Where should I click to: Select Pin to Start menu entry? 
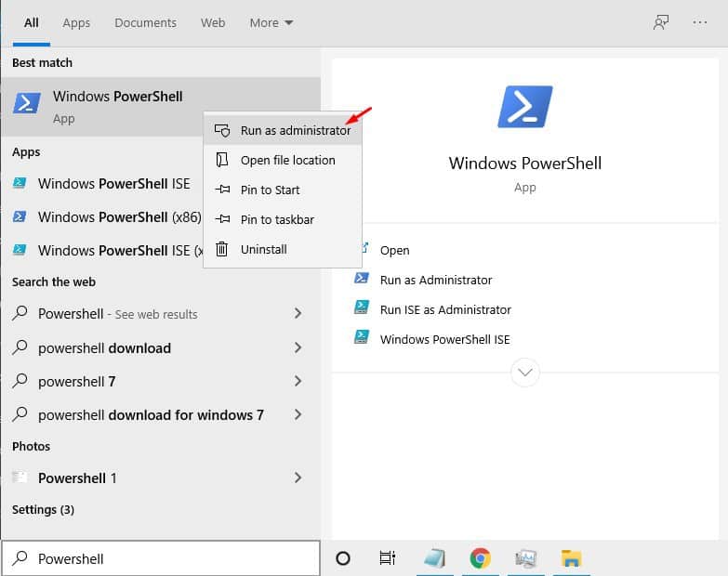[x=283, y=190]
